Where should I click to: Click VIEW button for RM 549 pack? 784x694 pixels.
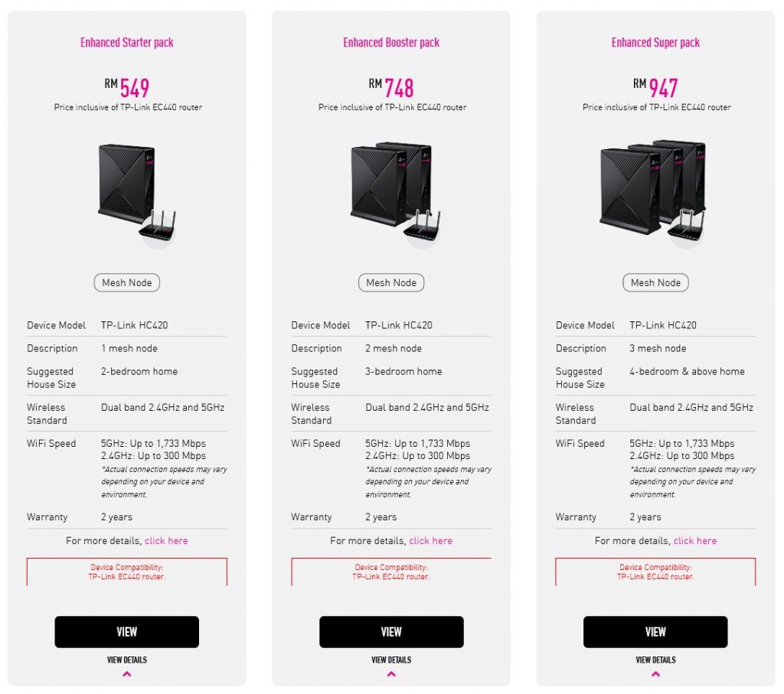[127, 632]
